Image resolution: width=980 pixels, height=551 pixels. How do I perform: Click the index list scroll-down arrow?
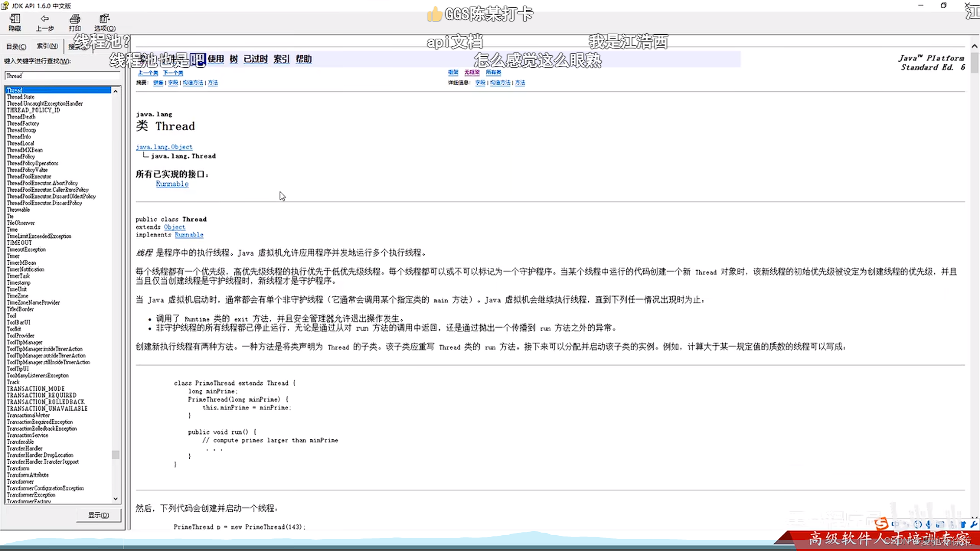115,498
